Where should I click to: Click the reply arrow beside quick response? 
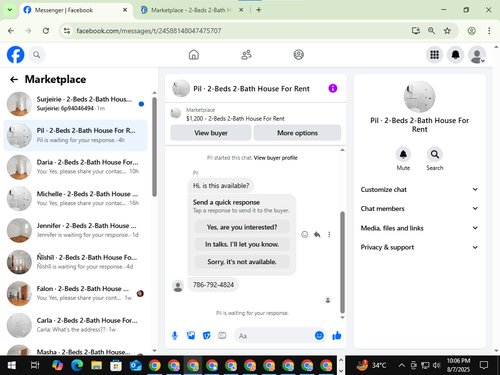tap(317, 234)
